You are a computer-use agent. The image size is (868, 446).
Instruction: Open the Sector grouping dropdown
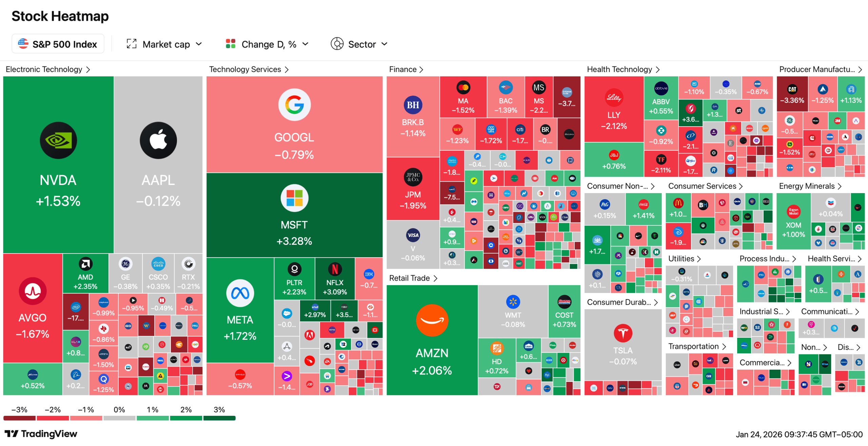(x=359, y=44)
